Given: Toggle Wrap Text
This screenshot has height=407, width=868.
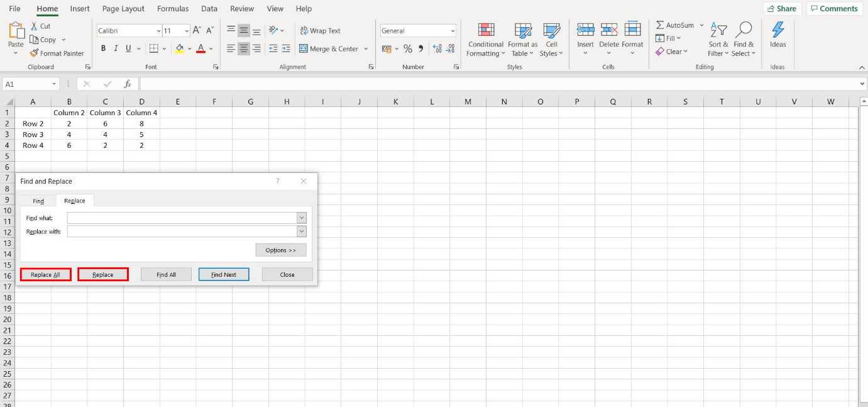Looking at the screenshot, I should pos(320,31).
